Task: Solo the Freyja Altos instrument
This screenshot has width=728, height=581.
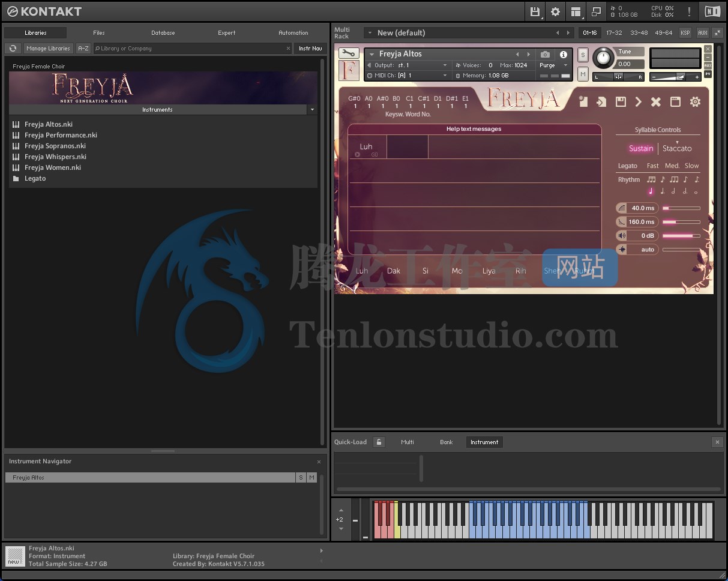Action: (582, 55)
